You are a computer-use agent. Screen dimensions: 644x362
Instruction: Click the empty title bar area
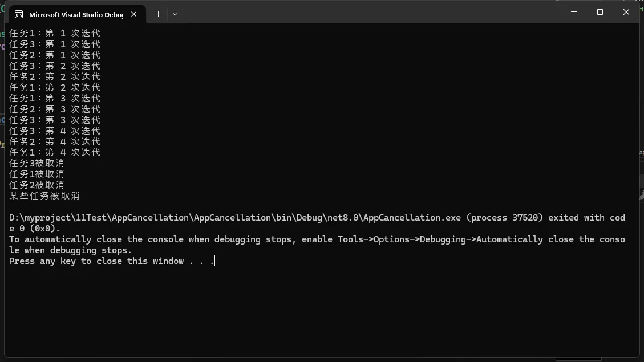point(371,13)
